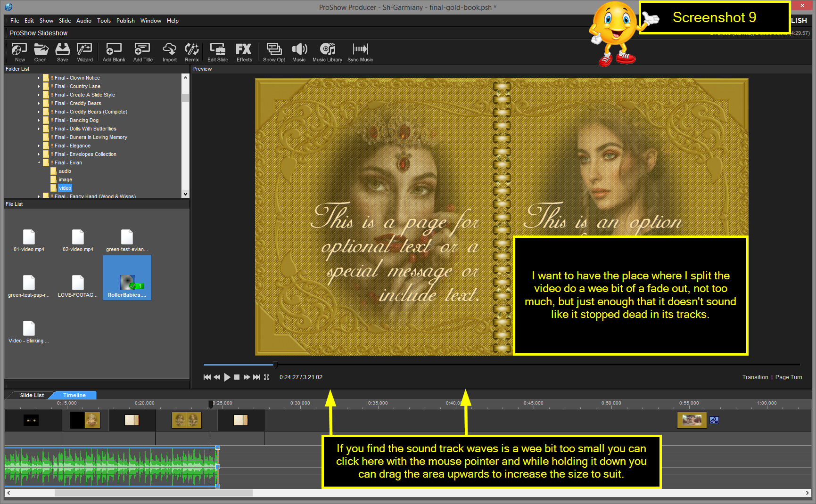Collapse the Final - Evian folder
The image size is (816, 504).
[x=39, y=163]
